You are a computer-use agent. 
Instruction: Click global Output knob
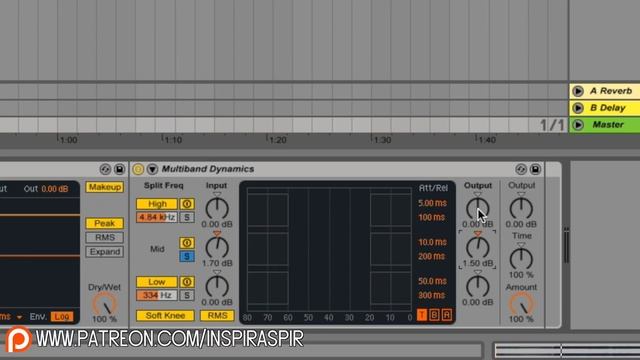[521, 208]
